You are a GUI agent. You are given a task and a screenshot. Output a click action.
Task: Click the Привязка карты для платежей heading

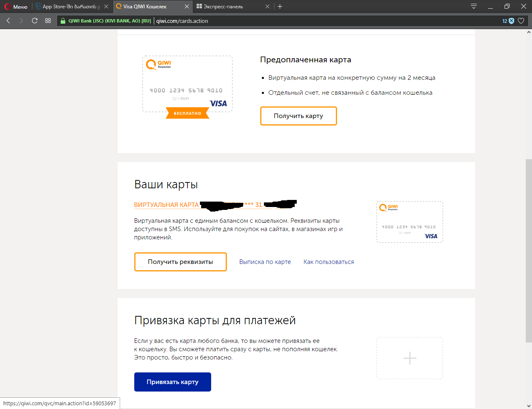[215, 320]
